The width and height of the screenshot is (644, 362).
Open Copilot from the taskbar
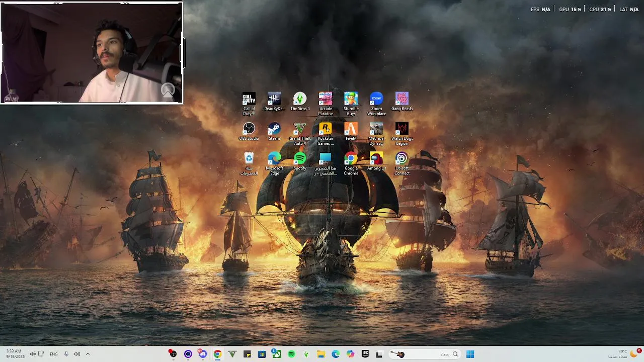coord(350,354)
